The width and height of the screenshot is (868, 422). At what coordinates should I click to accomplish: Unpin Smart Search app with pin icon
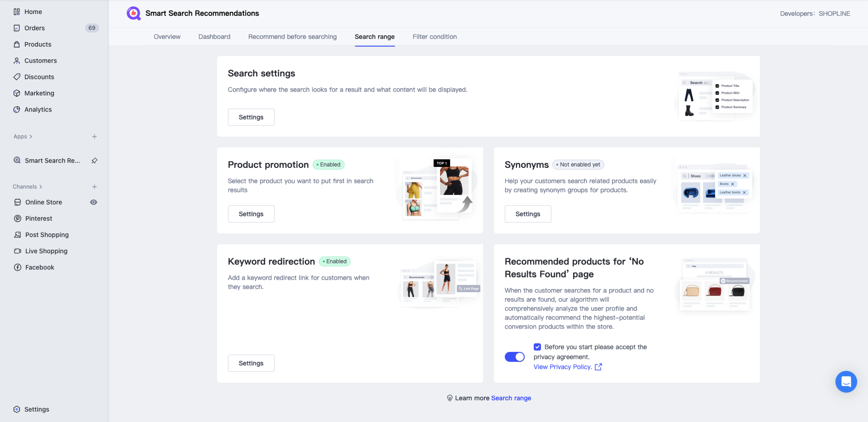click(x=94, y=160)
